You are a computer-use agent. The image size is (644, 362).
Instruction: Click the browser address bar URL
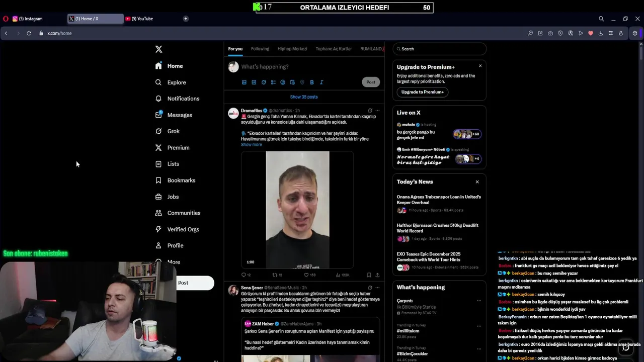point(59,33)
